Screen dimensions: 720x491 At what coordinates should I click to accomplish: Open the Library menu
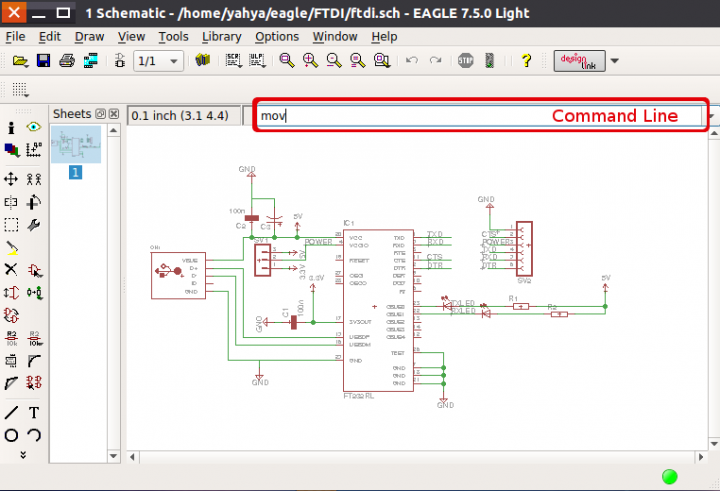tap(221, 37)
